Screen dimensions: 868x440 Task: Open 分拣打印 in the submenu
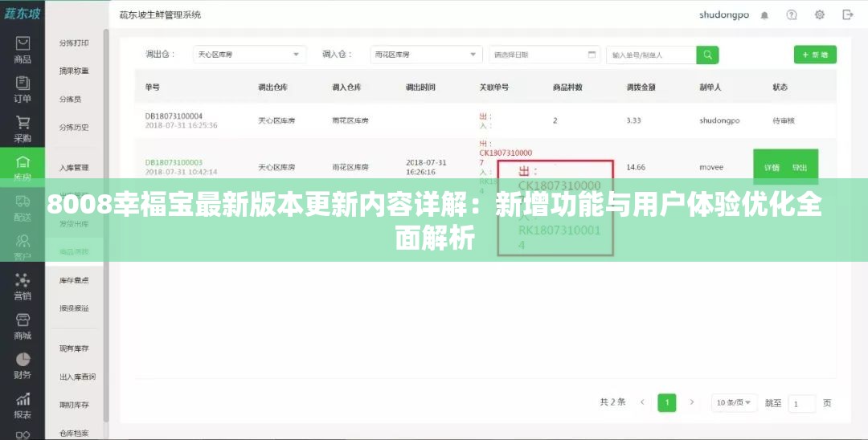pyautogui.click(x=74, y=43)
